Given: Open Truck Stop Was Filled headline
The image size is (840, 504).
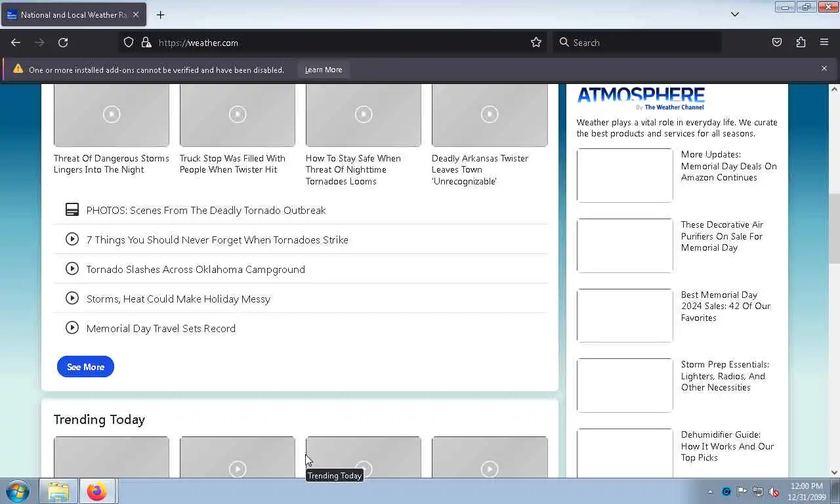Looking at the screenshot, I should [232, 164].
